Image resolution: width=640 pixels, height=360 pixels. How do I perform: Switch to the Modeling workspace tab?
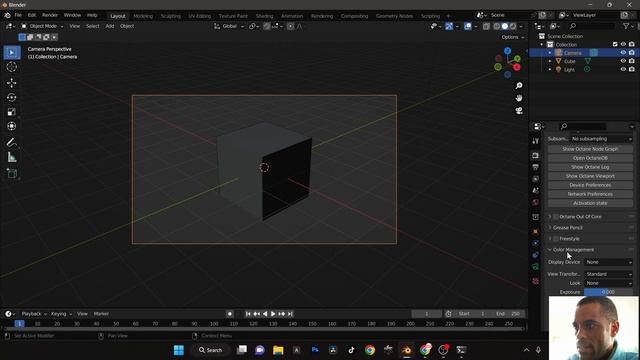[143, 16]
